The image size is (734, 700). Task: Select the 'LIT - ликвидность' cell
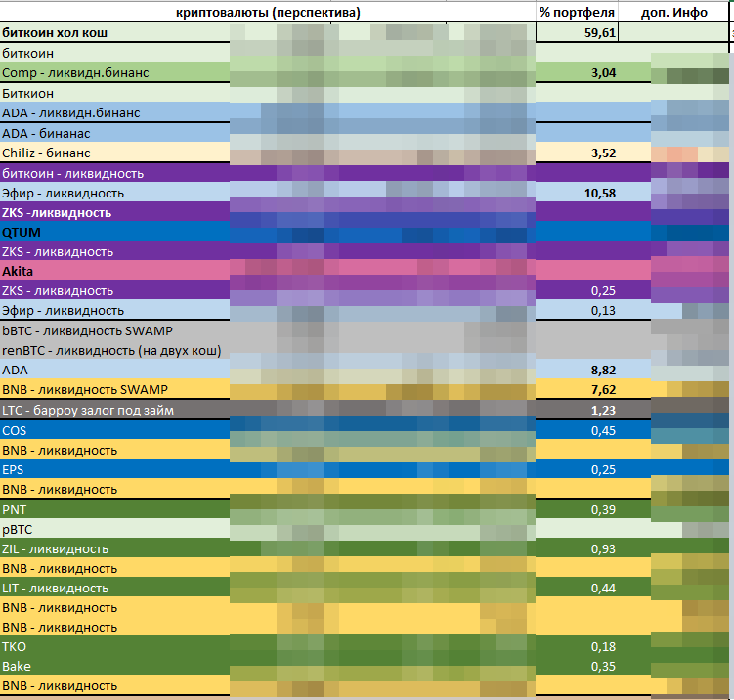[55, 589]
